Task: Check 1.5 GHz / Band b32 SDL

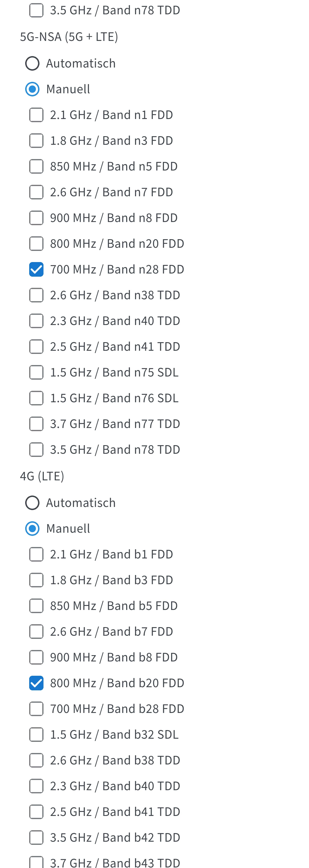Action: point(36,735)
